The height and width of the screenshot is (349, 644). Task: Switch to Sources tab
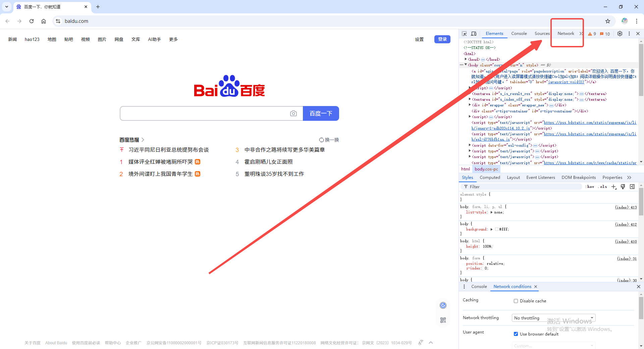click(x=542, y=34)
